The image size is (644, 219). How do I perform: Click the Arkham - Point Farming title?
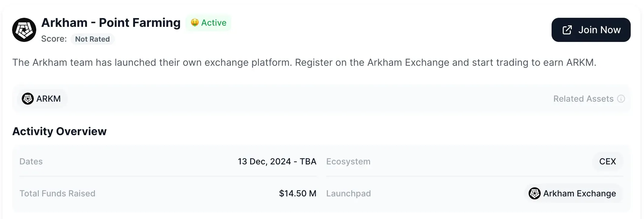point(111,23)
